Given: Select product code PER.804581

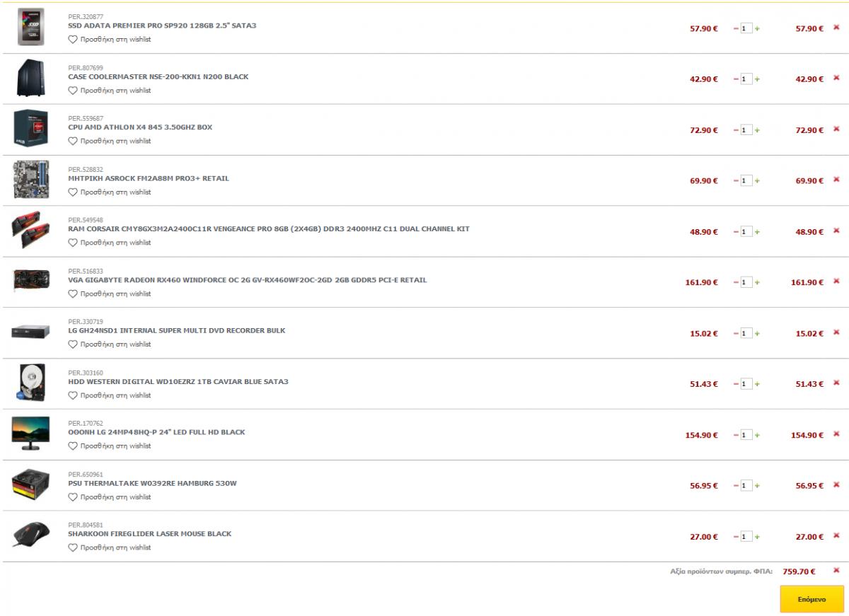Looking at the screenshot, I should pos(86,525).
